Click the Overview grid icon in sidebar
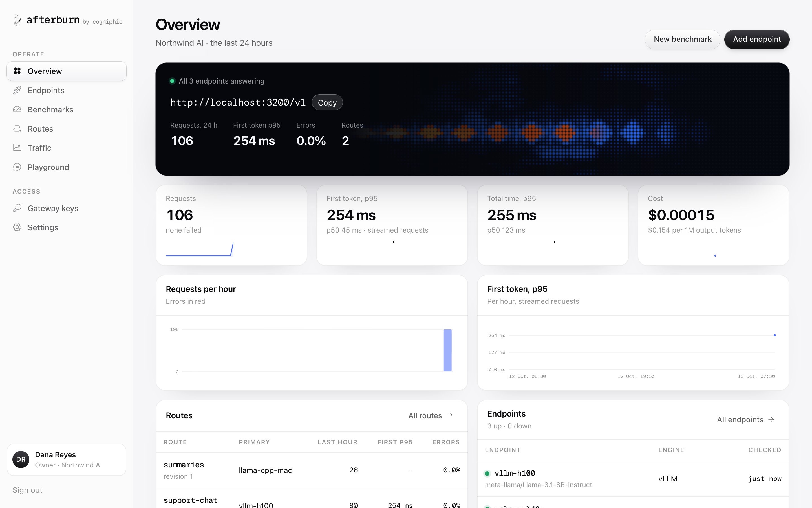812x508 pixels. (x=17, y=71)
